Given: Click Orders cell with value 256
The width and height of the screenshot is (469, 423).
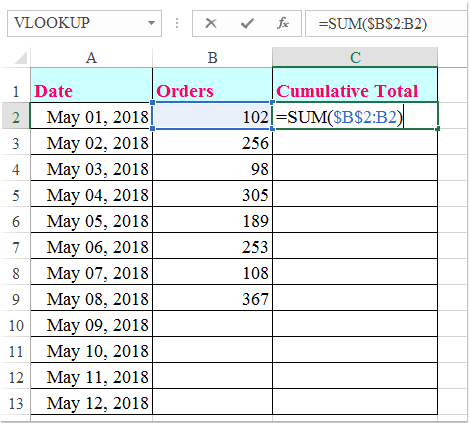Looking at the screenshot, I should (x=212, y=142).
